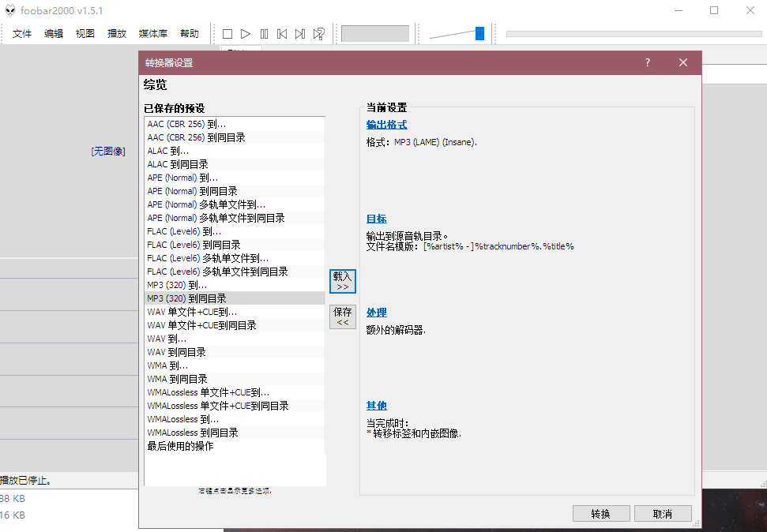Select preset MP3 (320) 到同目录
The width and height of the screenshot is (767, 532).
[x=235, y=298]
